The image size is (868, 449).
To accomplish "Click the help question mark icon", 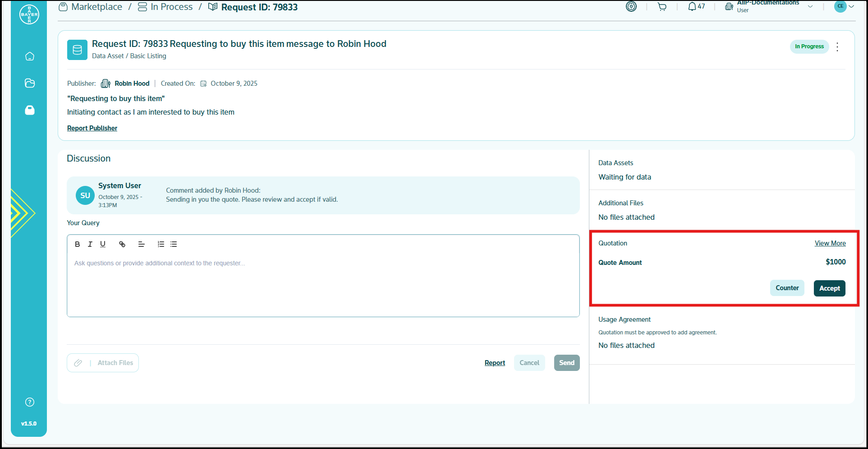I will point(30,402).
